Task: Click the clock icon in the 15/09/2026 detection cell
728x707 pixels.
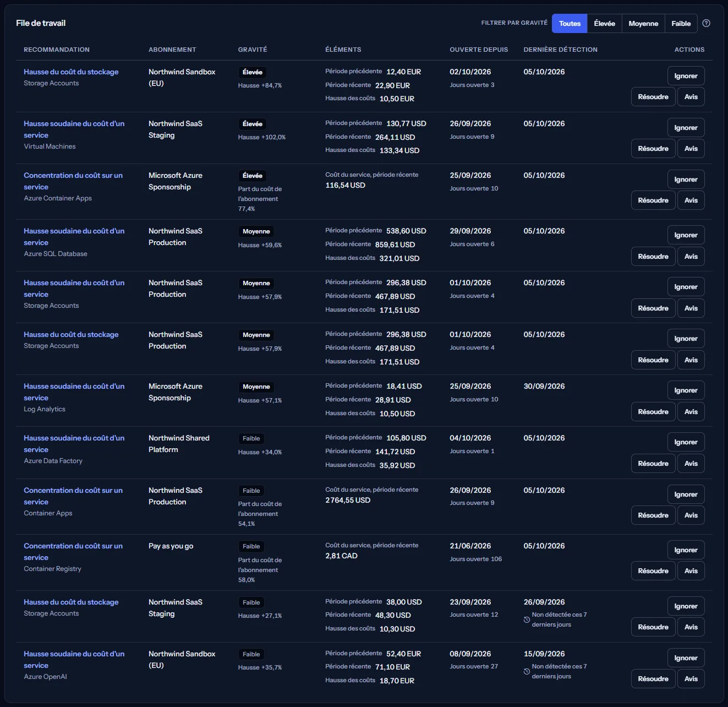Action: click(x=527, y=671)
